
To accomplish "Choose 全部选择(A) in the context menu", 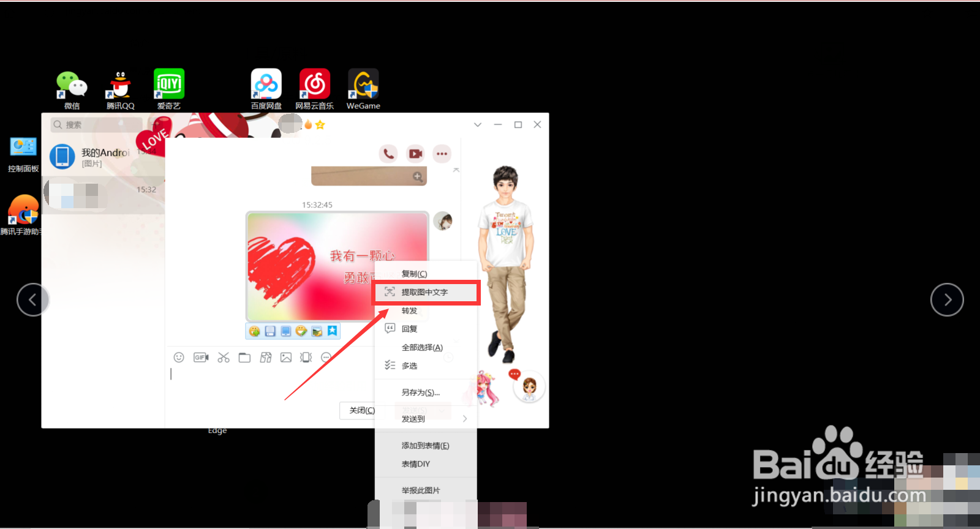I will (426, 347).
